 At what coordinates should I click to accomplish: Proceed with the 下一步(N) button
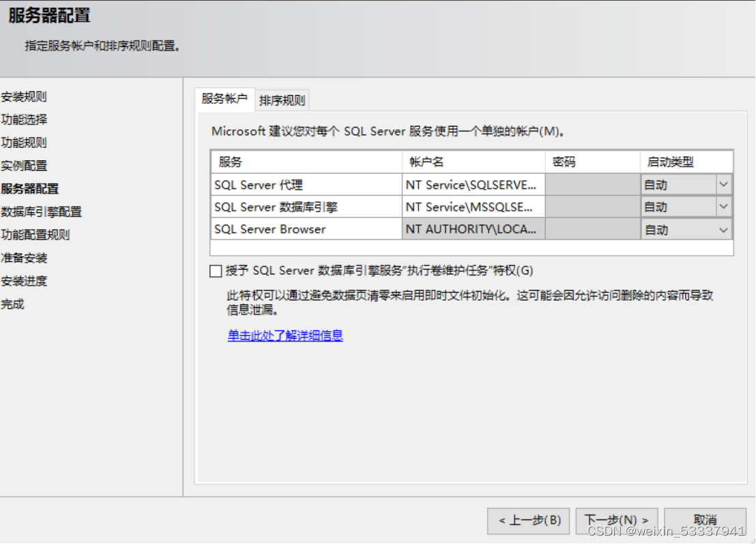tap(617, 521)
